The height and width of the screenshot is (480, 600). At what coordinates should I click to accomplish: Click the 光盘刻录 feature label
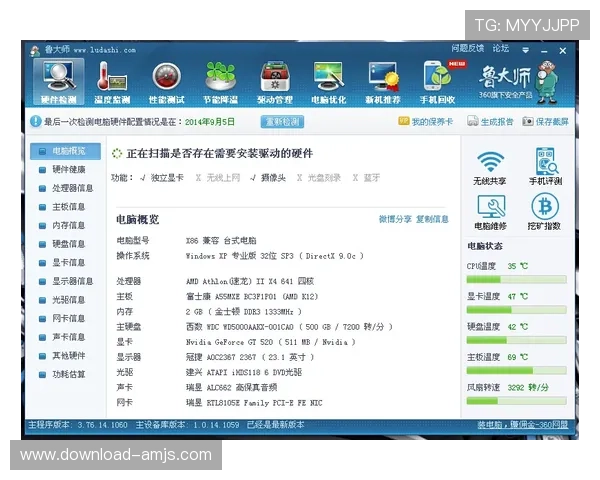pos(324,178)
